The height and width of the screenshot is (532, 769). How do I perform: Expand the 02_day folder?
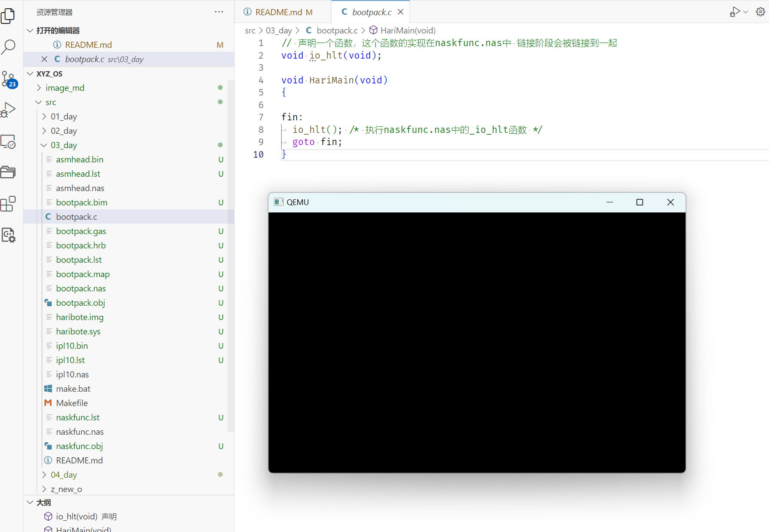[x=63, y=131]
